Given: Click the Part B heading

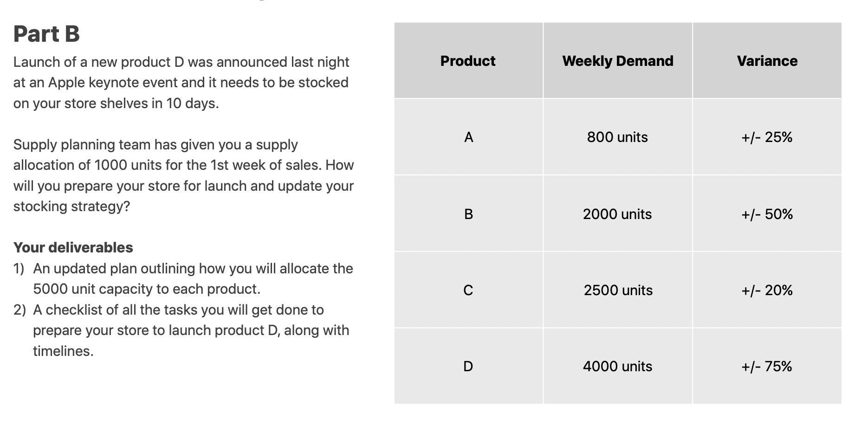Looking at the screenshot, I should pos(46,34).
